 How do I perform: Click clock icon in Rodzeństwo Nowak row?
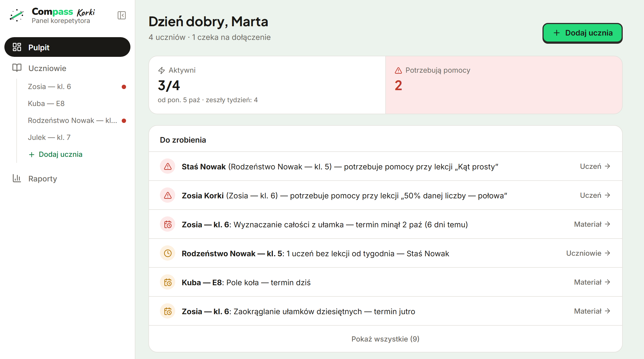168,253
